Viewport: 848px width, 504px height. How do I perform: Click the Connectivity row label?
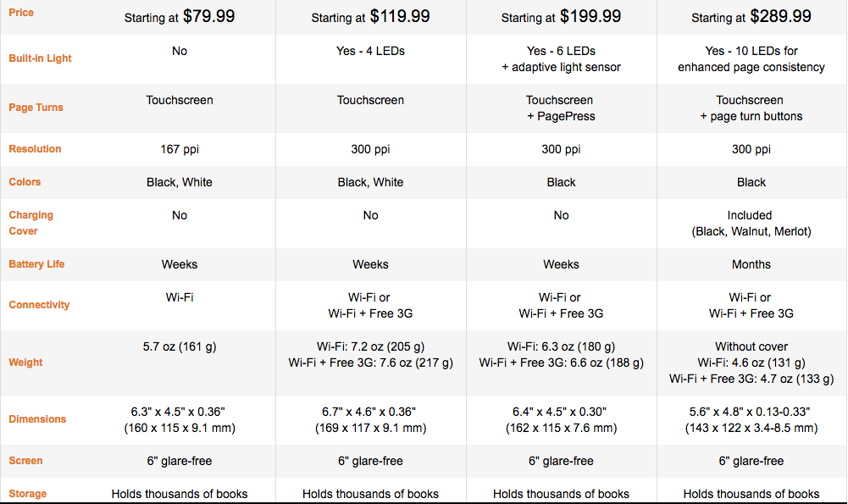click(39, 305)
